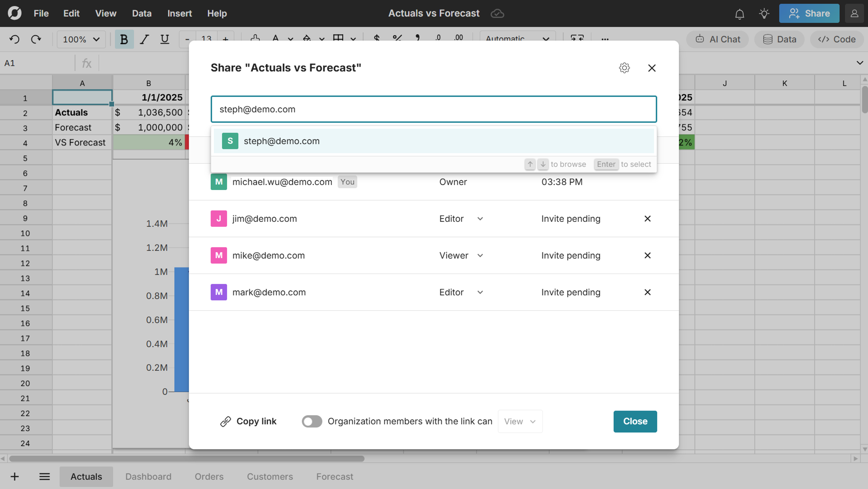Open share settings gear icon
868x489 pixels.
[624, 68]
